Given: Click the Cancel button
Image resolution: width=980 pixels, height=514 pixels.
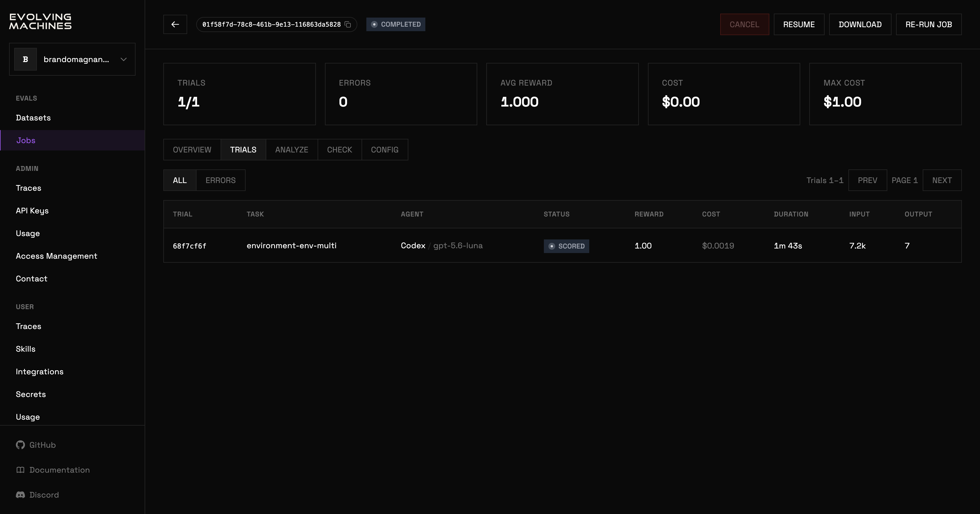Looking at the screenshot, I should 745,24.
